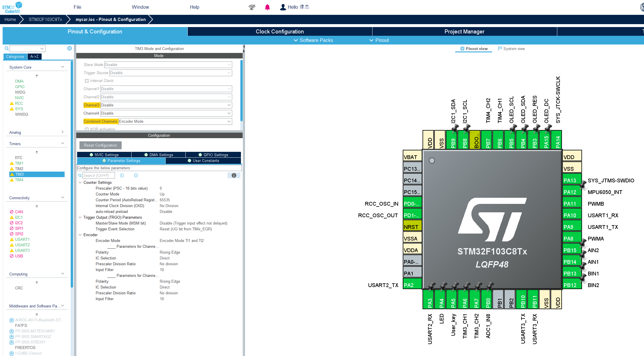Image resolution: width=644 pixels, height=356 pixels.
Task: Switch to Project Manager tab
Action: click(464, 31)
